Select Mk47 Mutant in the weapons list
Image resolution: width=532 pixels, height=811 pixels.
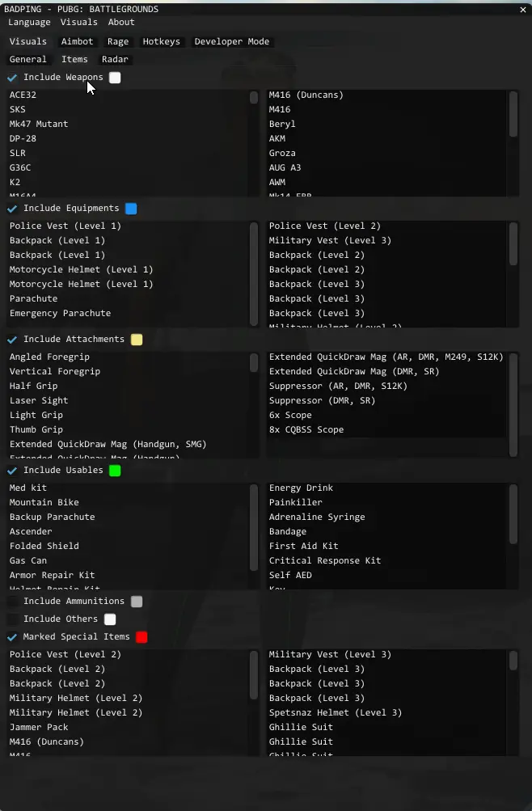point(39,125)
